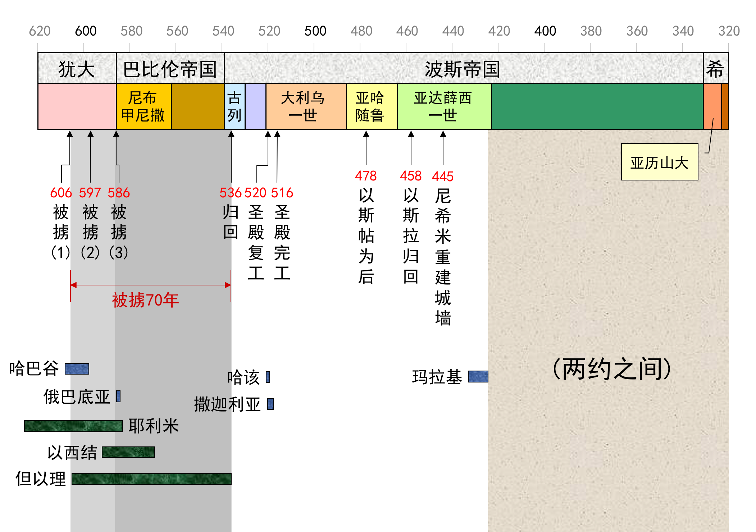Click the 被掳70年 red label
This screenshot has height=532, width=756.
(145, 300)
